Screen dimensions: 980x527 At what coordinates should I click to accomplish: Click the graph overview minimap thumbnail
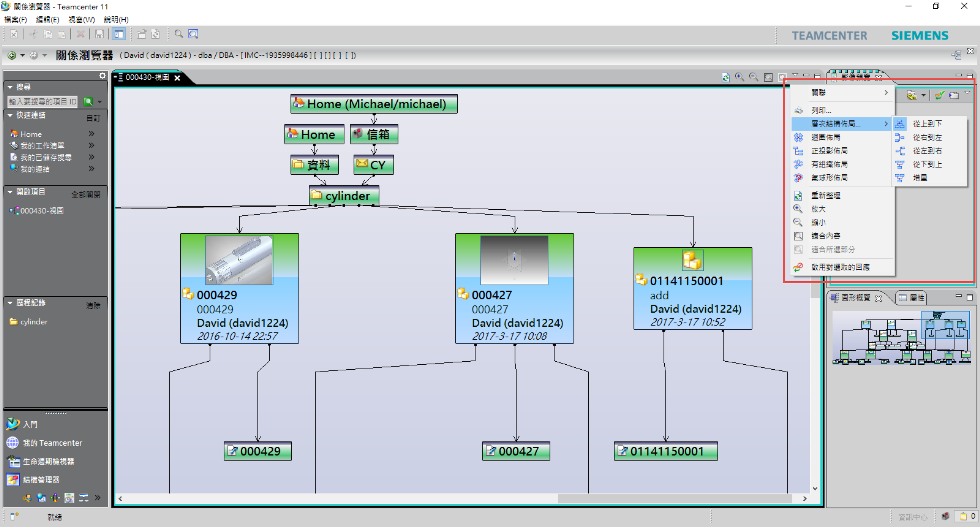click(x=902, y=337)
